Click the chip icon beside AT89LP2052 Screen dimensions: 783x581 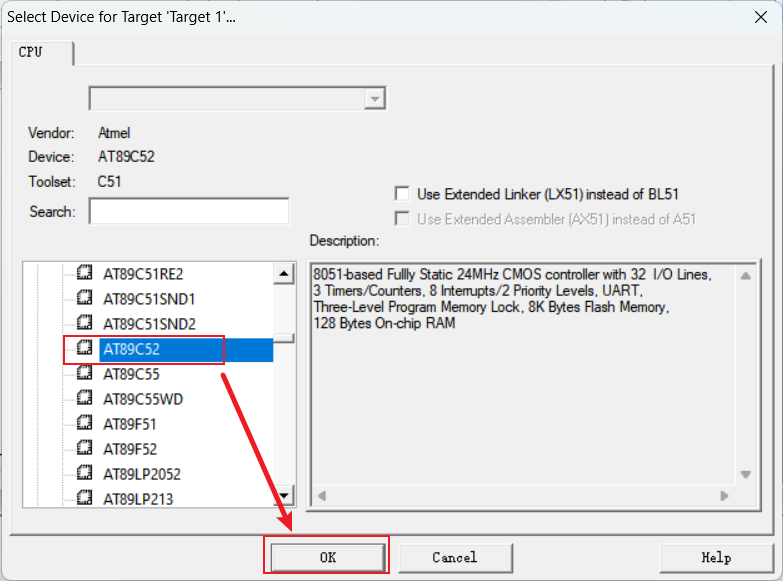pos(84,473)
